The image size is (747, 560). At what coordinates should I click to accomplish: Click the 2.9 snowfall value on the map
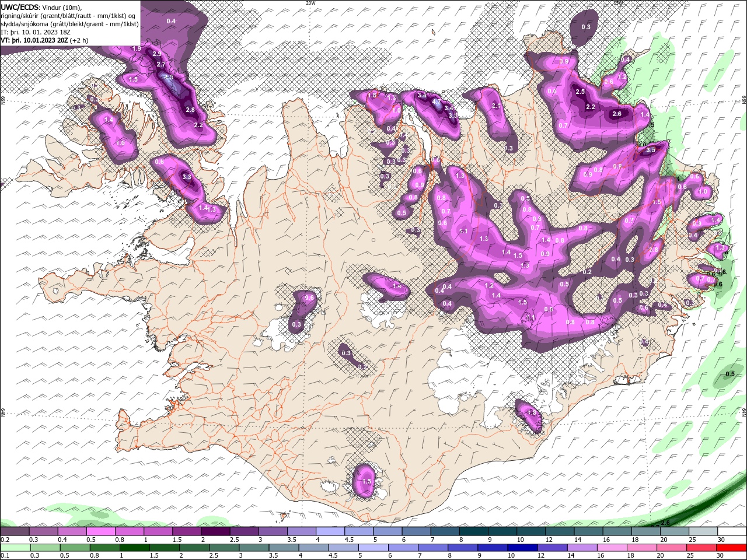coord(157,54)
